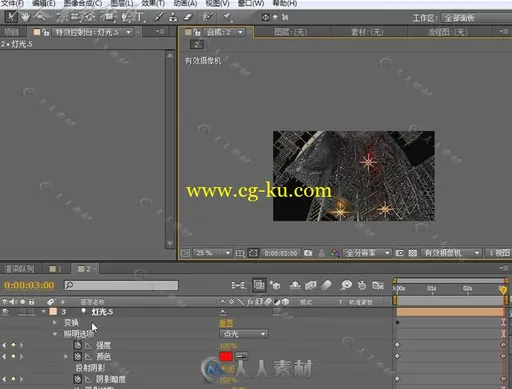Enable motion blur icon in timeline
The height and width of the screenshot is (389, 512).
pos(326,285)
